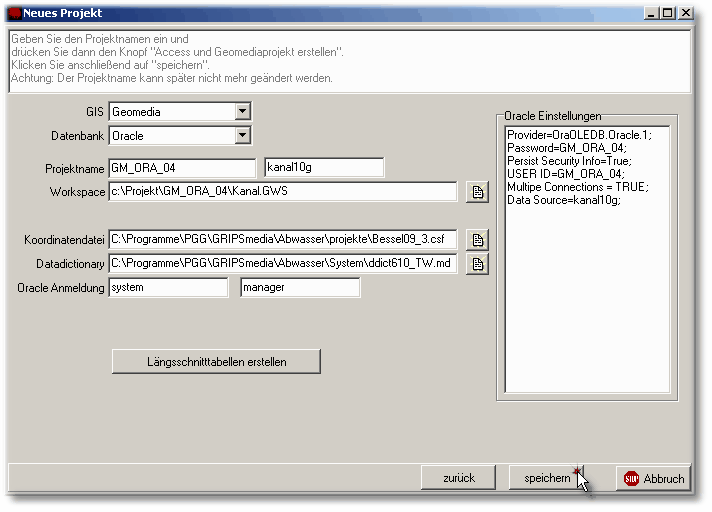Click the browse icon next to Workspace path
The width and height of the screenshot is (712, 512).
click(x=478, y=192)
